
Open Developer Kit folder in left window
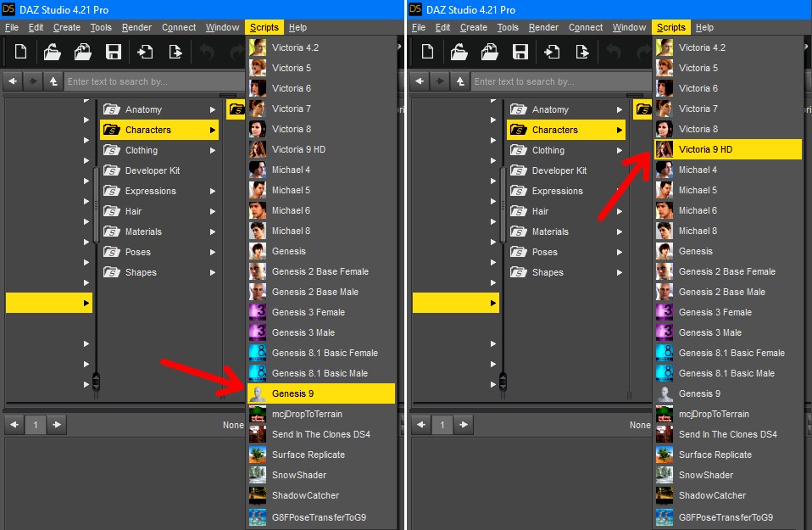(x=159, y=170)
